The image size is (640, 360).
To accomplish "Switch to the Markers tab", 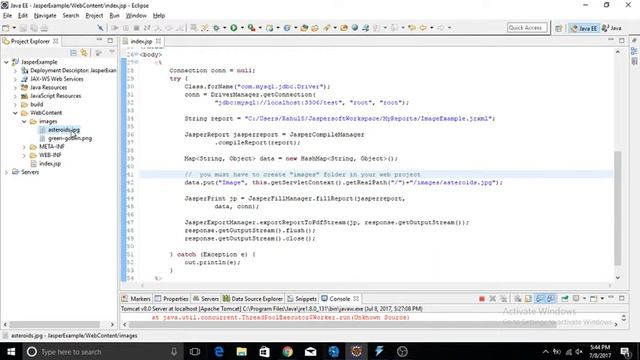I will pyautogui.click(x=136, y=299).
